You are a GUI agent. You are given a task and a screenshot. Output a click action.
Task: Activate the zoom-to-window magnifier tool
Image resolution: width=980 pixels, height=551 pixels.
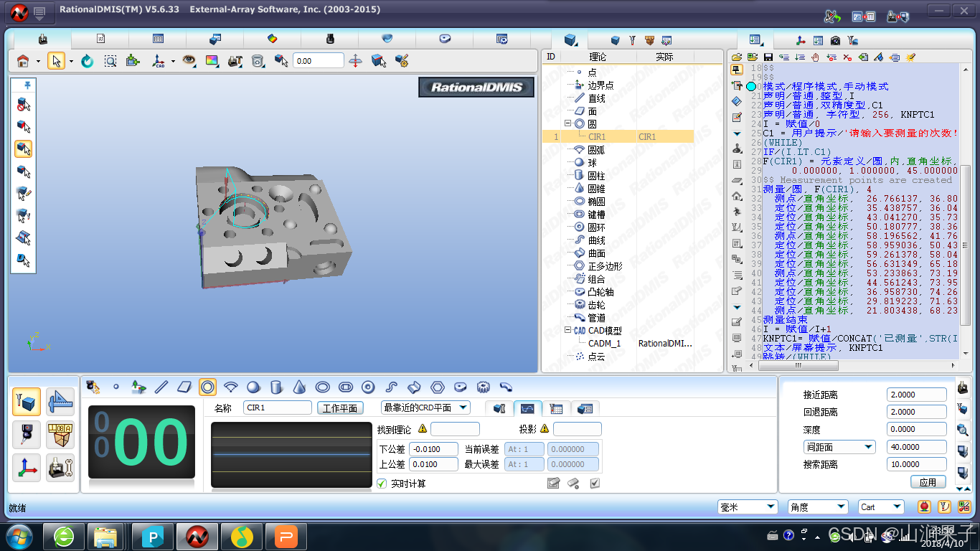(110, 61)
